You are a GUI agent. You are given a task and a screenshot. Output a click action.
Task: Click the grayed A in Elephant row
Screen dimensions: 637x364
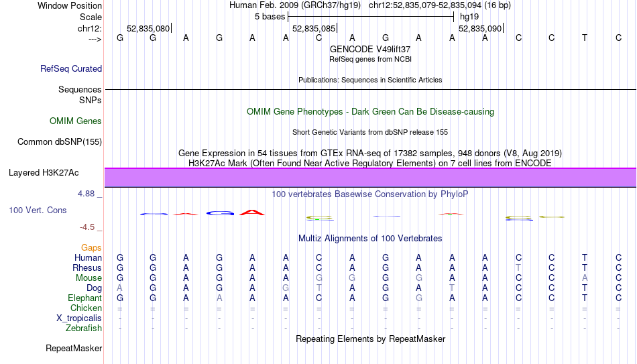point(219,298)
